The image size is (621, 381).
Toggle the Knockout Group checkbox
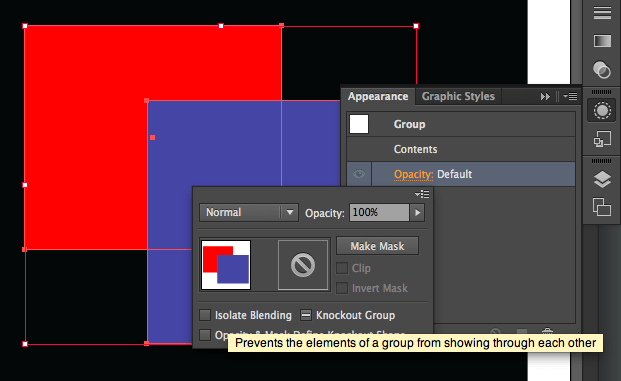tap(306, 315)
